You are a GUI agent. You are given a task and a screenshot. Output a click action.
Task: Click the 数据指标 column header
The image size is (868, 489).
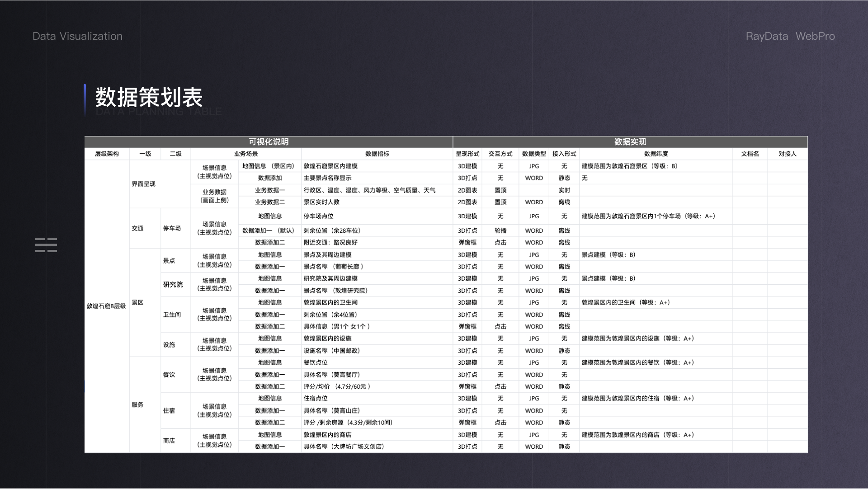(x=377, y=154)
